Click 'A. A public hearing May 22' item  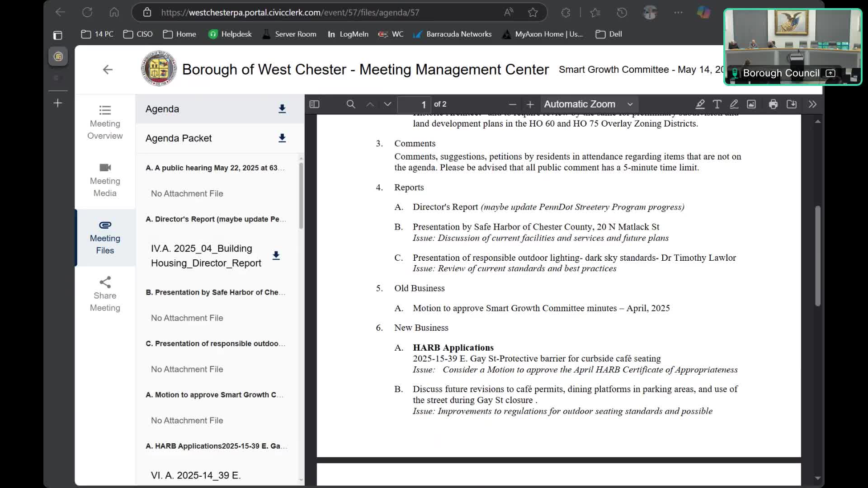click(x=215, y=168)
